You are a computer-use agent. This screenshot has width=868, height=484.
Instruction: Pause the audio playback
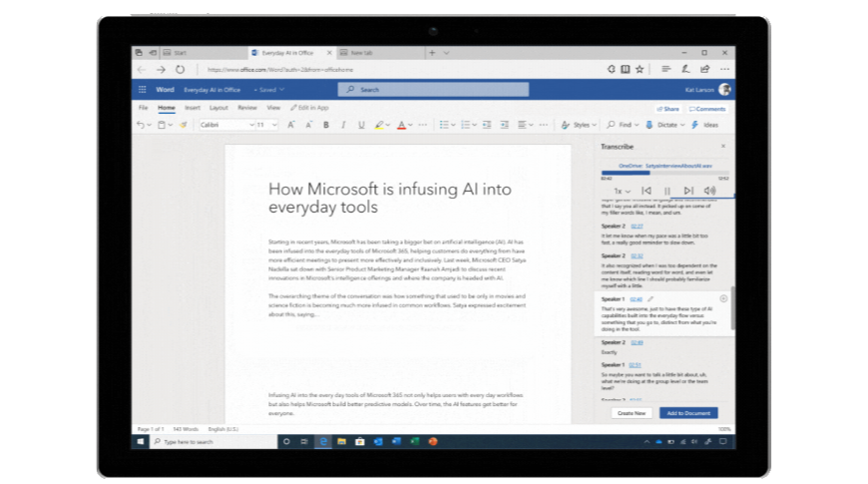tap(667, 191)
